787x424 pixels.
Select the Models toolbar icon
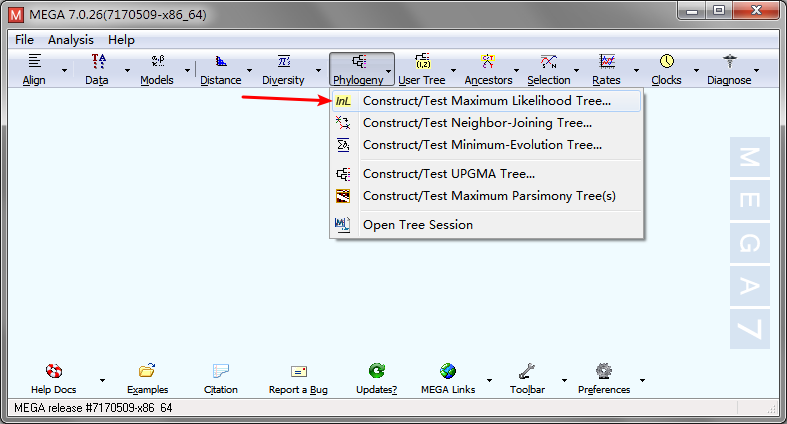(x=158, y=61)
